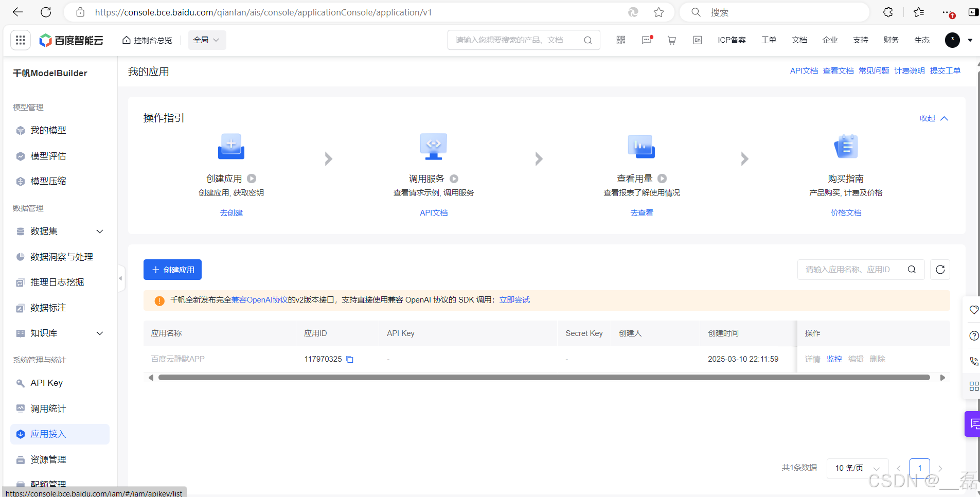980x497 pixels.
Task: Open the 全局 region dropdown
Action: click(x=207, y=40)
